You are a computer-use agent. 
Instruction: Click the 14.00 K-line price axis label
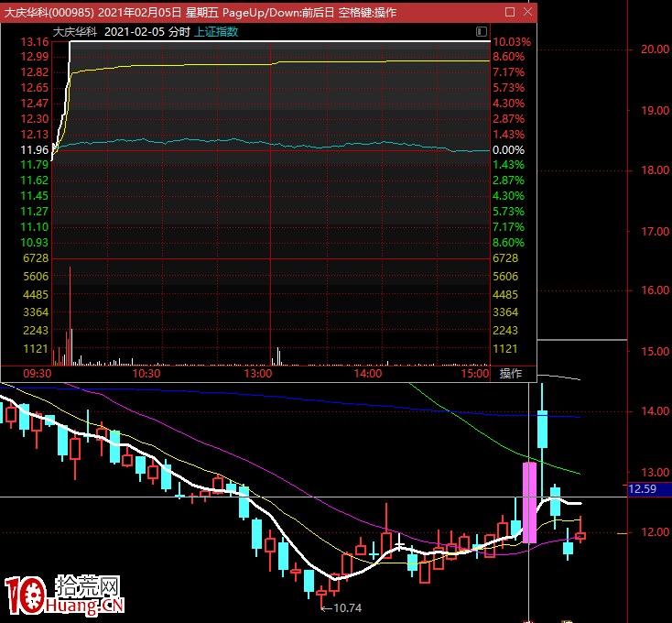655,411
